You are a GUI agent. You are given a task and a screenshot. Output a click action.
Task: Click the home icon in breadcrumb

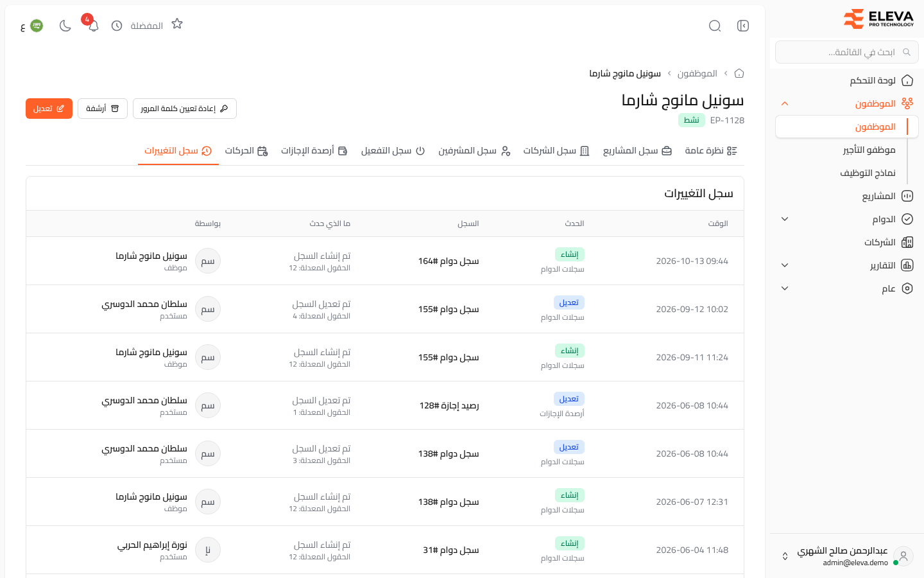click(x=739, y=73)
